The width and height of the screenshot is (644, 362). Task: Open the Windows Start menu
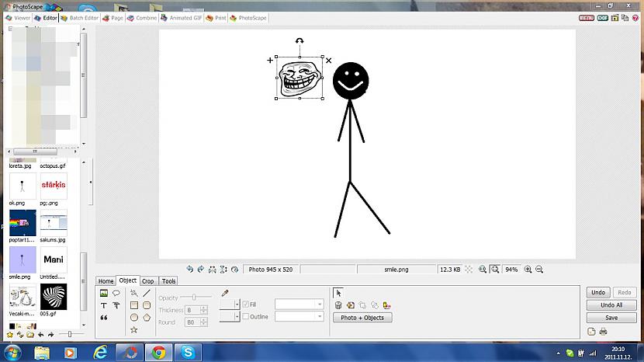point(12,353)
